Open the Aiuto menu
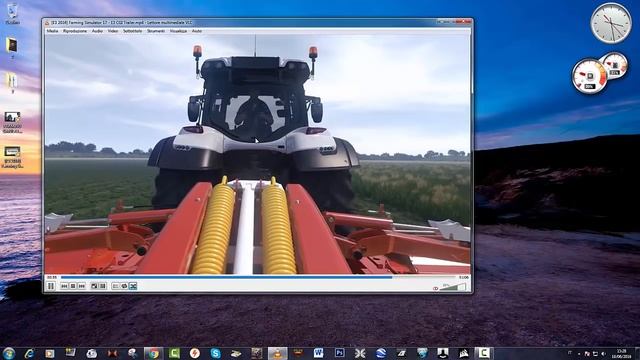Viewport: 640px width, 360px height. pyautogui.click(x=197, y=31)
